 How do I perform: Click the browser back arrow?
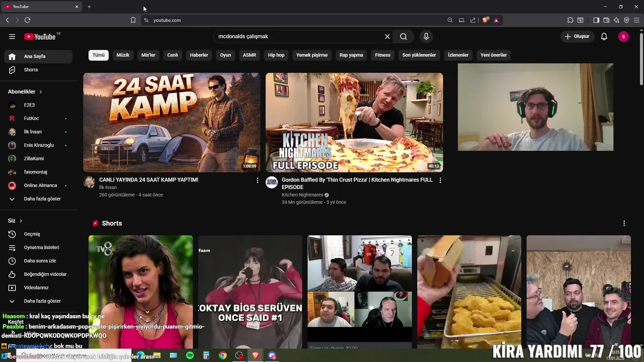pyautogui.click(x=7, y=20)
